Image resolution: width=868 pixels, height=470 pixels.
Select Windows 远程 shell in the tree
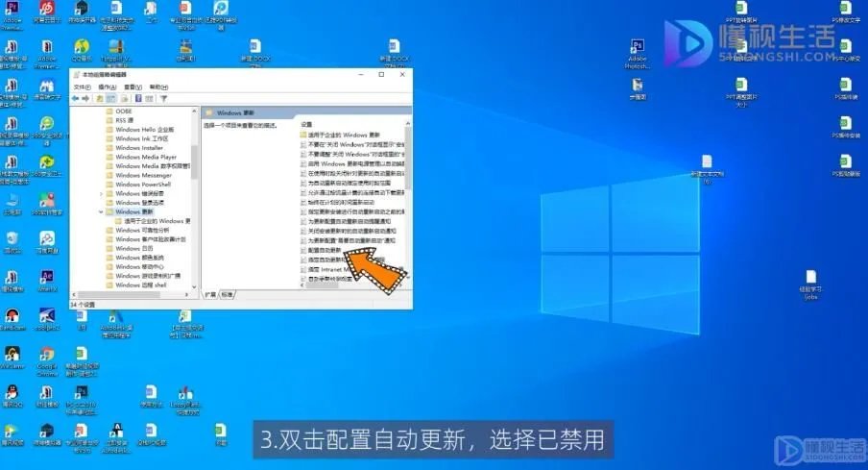point(135,284)
